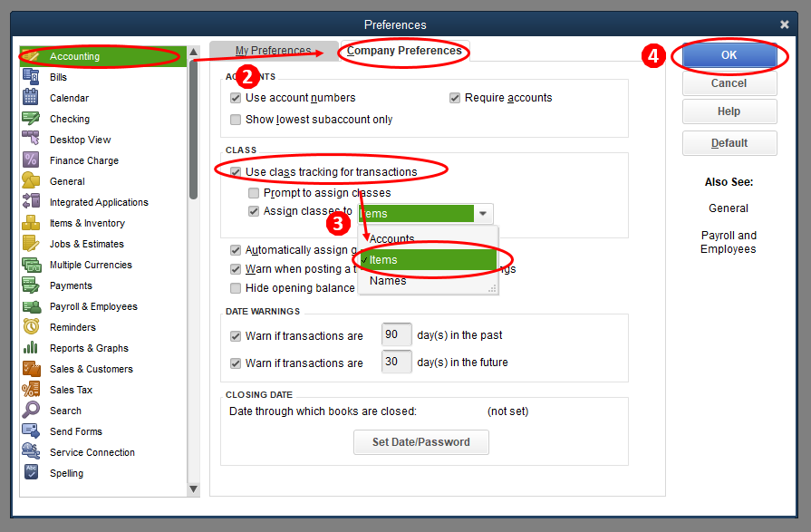
Task: Click the Items & Inventory boxes icon
Action: click(31, 223)
